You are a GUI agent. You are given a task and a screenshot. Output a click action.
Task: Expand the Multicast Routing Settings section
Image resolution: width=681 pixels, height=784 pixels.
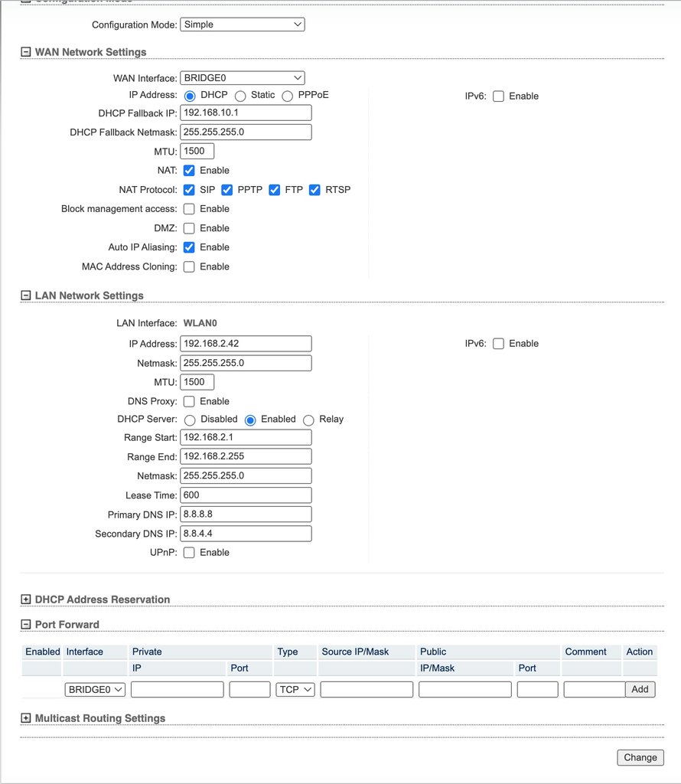click(26, 718)
